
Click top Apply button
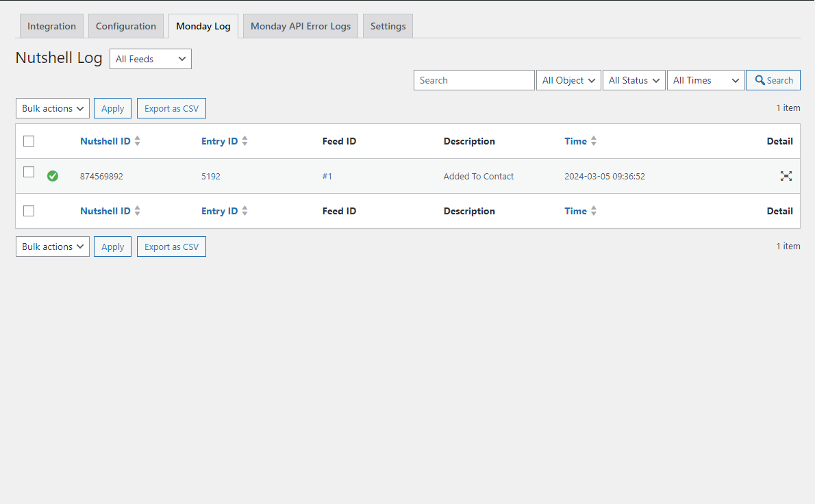pos(113,108)
